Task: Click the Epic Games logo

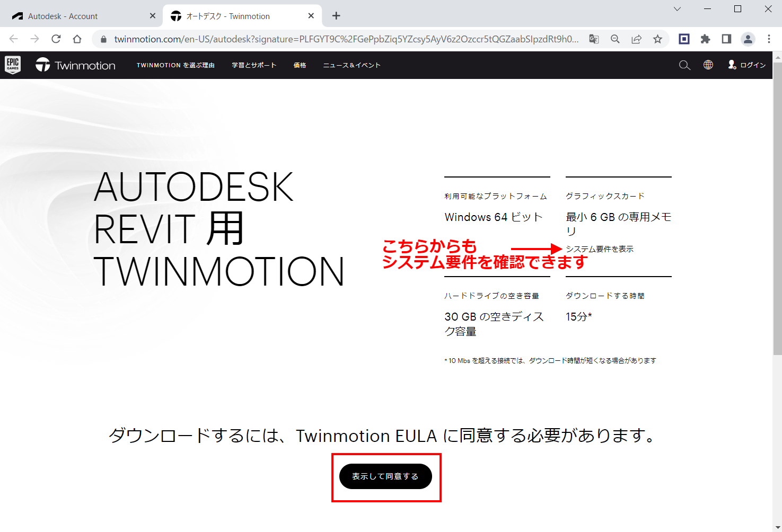Action: pos(13,65)
